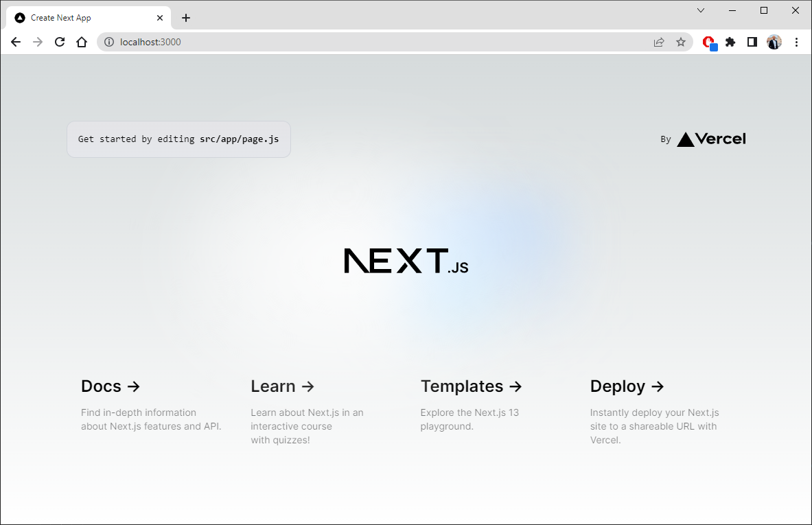
Task: Toggle the browser side panel
Action: coord(752,42)
